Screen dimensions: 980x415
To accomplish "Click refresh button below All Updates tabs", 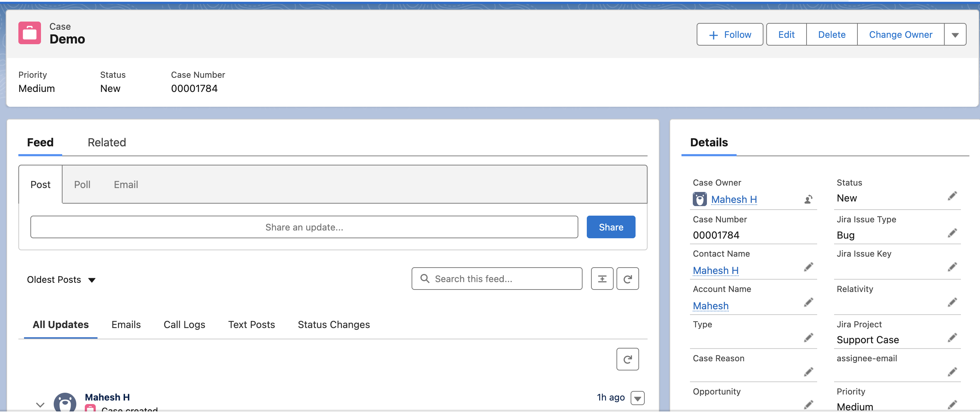I will click(x=627, y=359).
